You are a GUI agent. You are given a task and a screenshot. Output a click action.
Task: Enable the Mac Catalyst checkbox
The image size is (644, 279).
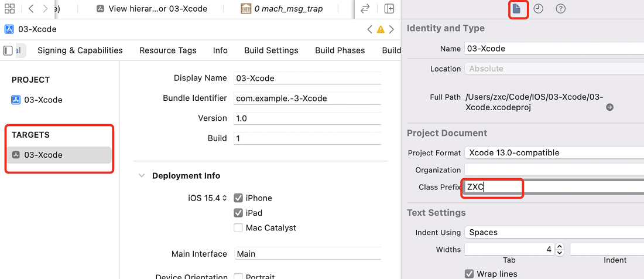[x=238, y=227]
